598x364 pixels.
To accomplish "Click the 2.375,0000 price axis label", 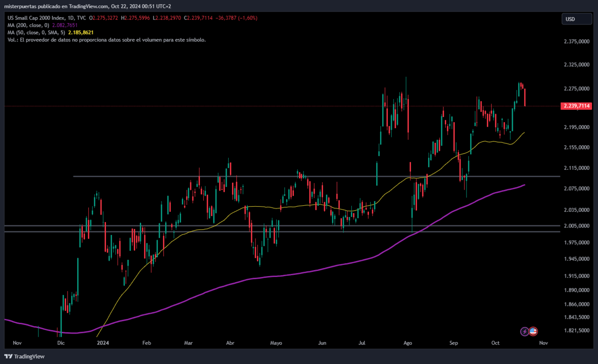I will click(576, 42).
